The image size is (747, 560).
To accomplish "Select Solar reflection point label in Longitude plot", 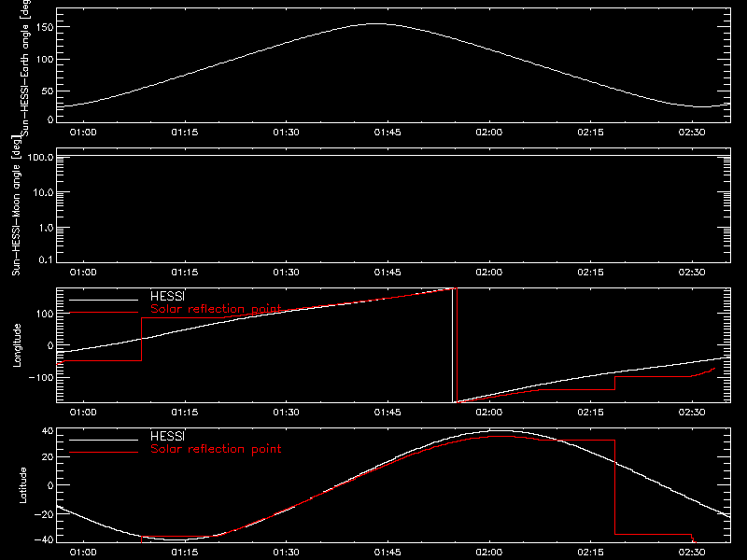I will click(x=216, y=309).
